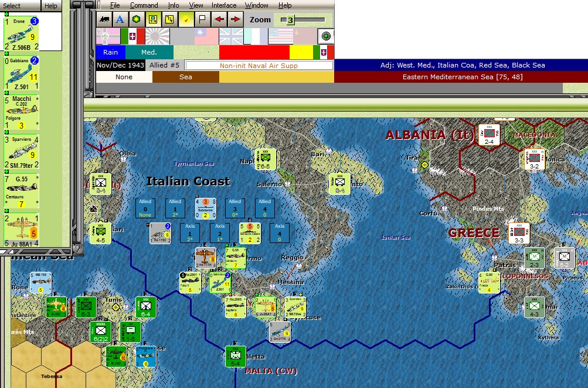Select the Macchi C.202 Folgore unit in the panel
The width and height of the screenshot is (588, 388).
coord(21,112)
